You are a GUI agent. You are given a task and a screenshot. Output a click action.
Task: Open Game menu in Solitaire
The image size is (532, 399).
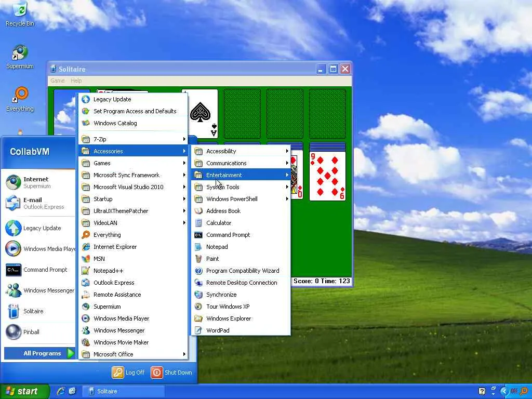[x=57, y=81]
